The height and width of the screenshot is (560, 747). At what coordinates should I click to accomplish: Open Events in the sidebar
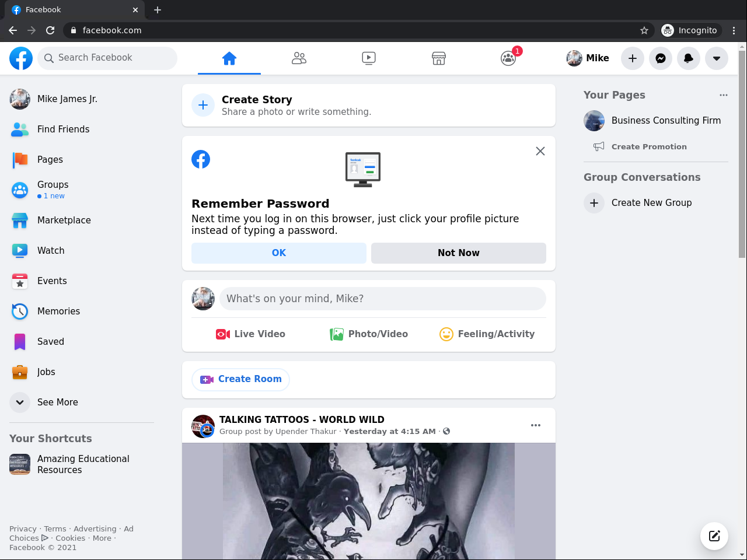[x=82, y=281]
